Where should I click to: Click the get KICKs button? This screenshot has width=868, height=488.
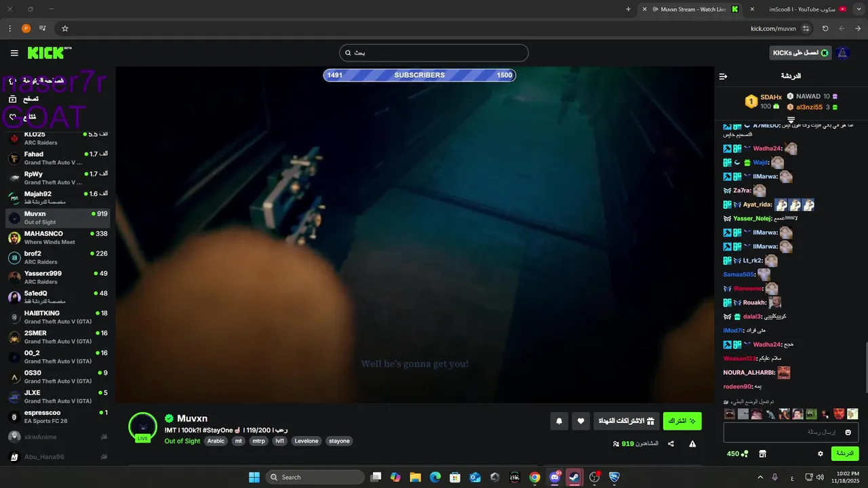[801, 53]
